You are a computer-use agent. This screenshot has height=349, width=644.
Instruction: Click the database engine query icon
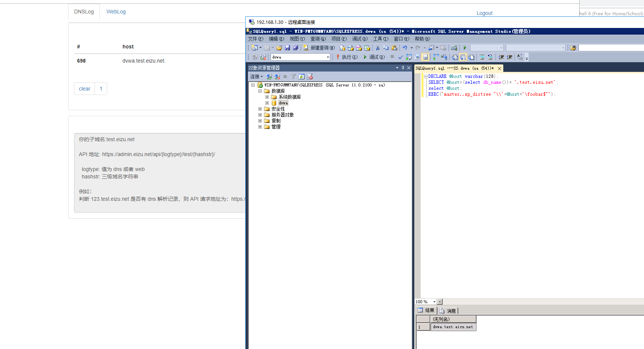342,48
